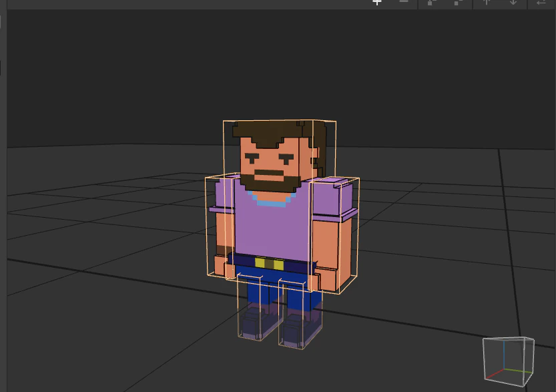Click the downward arrow icon in the toolbar
Viewport: 556px width, 392px height.
coord(513,3)
